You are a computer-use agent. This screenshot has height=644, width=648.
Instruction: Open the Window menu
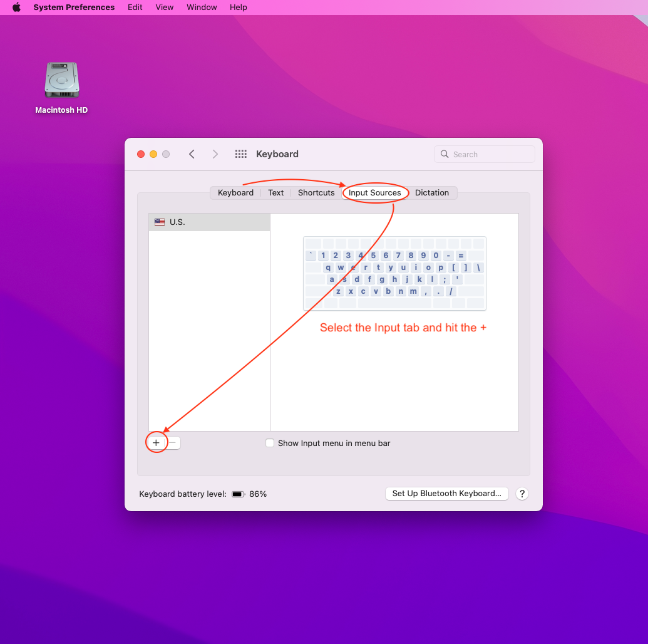coord(201,7)
